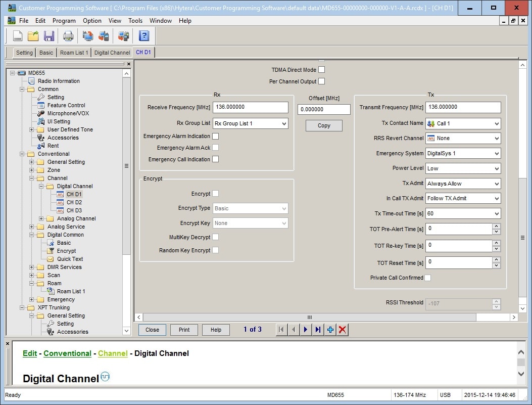Click the New file toolbar icon
Screen dimensions: 532x405
18,36
